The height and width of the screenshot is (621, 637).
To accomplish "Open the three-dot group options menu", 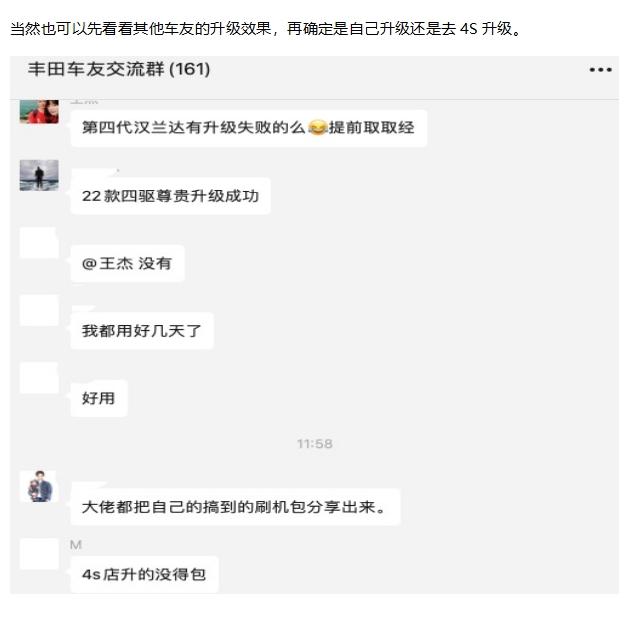I will tap(600, 70).
